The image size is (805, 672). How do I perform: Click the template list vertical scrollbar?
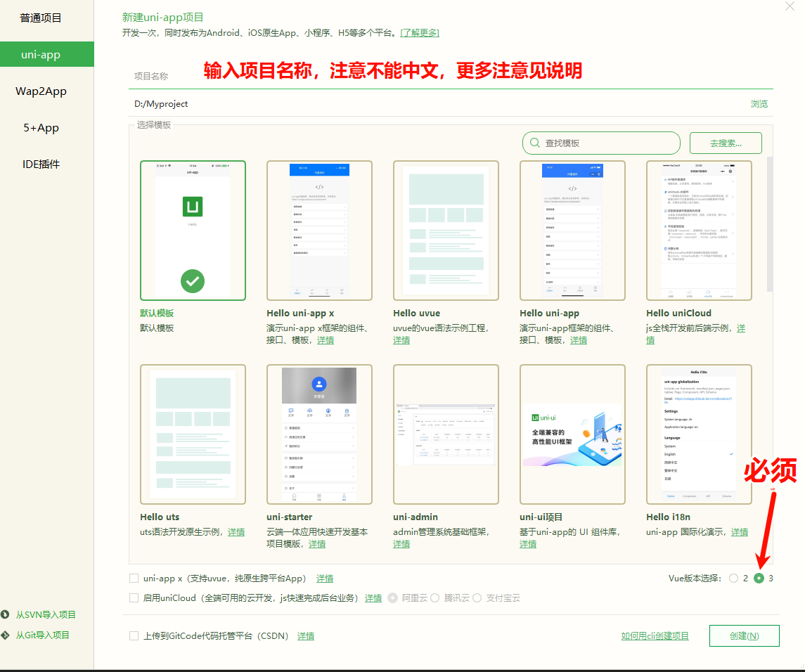point(770,225)
